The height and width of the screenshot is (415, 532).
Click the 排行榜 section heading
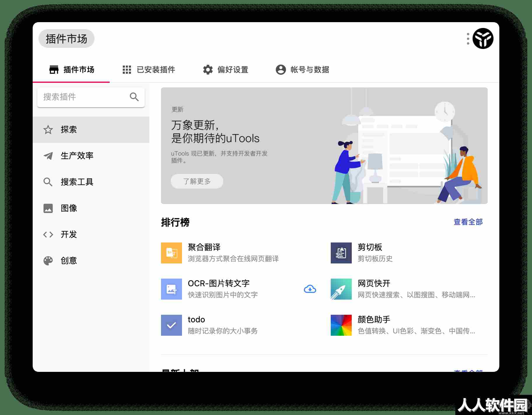tap(175, 222)
